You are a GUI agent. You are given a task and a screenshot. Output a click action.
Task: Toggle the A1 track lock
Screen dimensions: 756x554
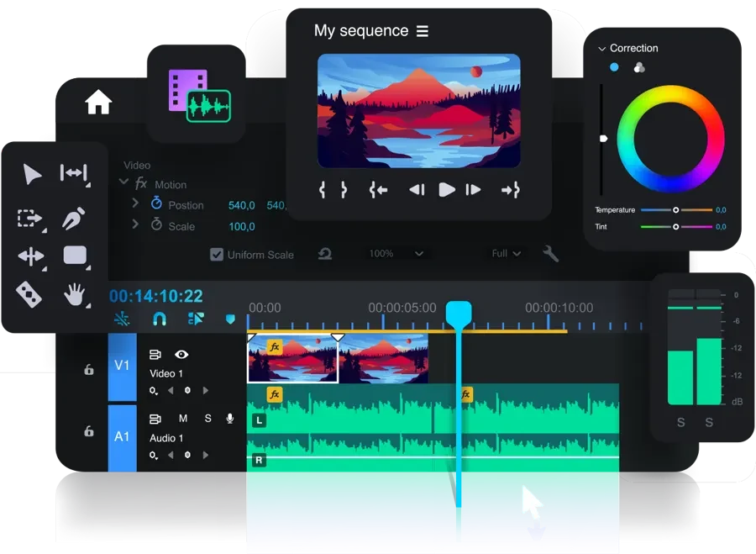pyautogui.click(x=89, y=431)
